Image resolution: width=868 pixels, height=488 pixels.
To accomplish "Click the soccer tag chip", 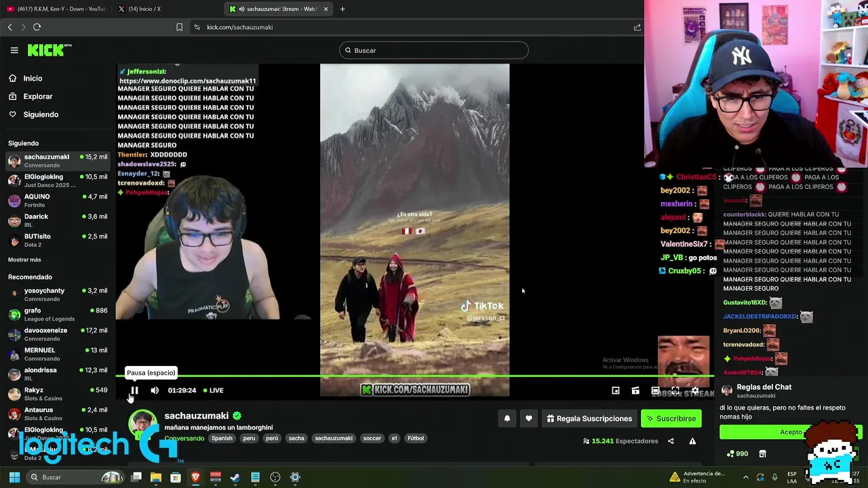I will coord(372,439).
